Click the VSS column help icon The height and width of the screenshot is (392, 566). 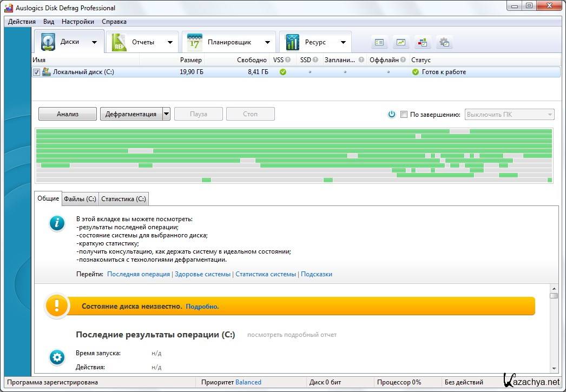tap(288, 60)
